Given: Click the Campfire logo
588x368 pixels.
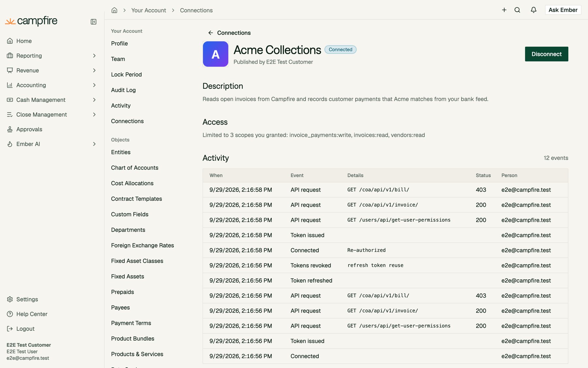Looking at the screenshot, I should 31,21.
